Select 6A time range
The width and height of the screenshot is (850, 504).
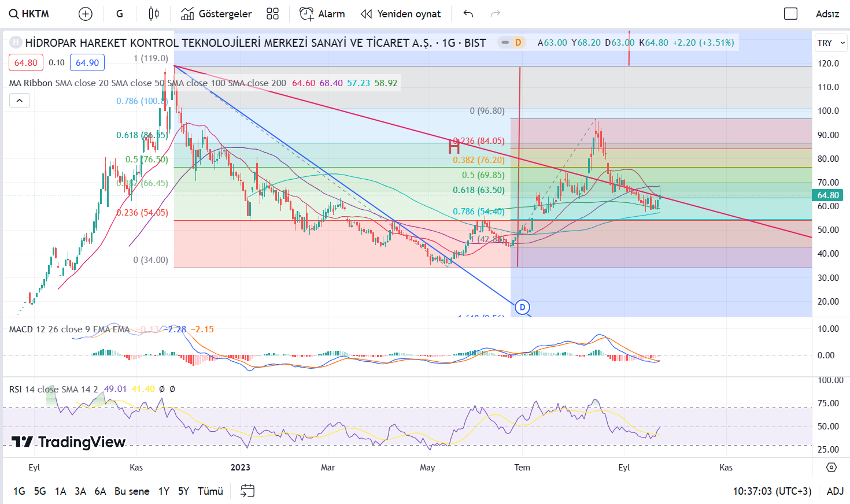[100, 491]
